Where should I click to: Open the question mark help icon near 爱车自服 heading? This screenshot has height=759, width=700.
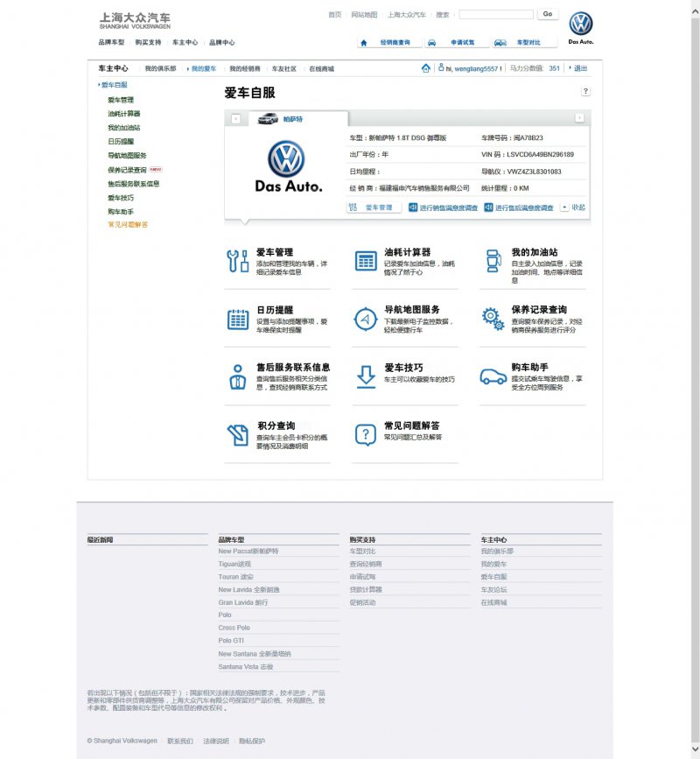585,91
